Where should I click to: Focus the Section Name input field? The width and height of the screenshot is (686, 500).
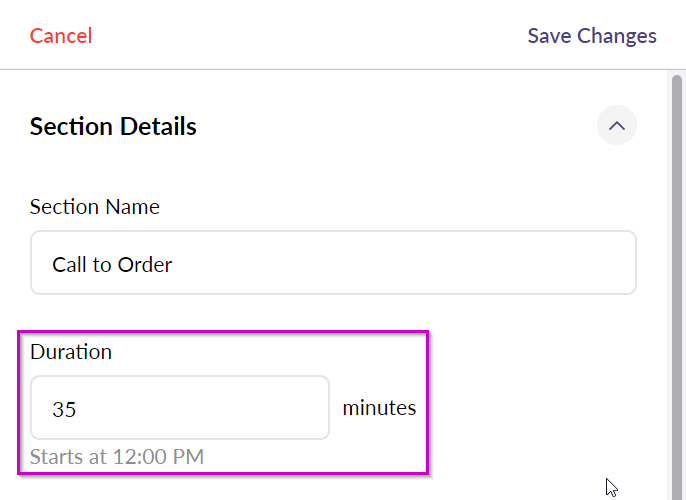333,263
